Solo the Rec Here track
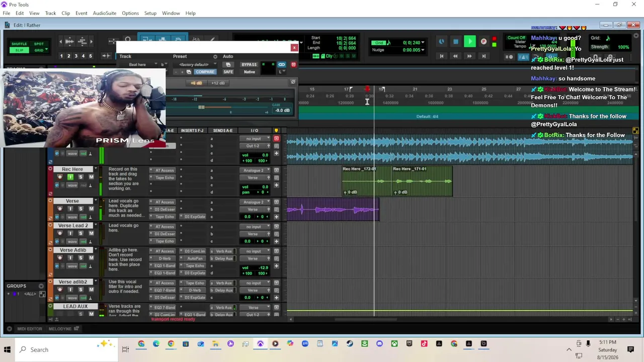Image resolution: width=644 pixels, height=362 pixels. [x=80, y=177]
